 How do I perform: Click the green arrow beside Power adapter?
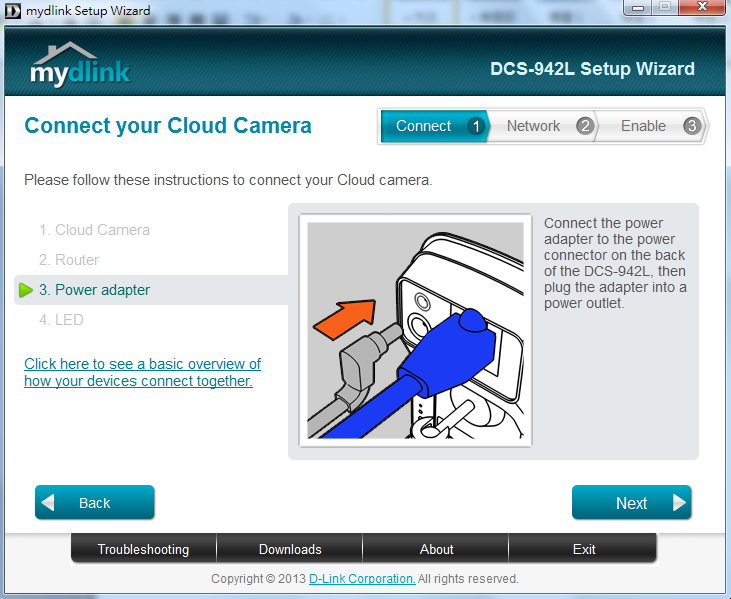click(x=27, y=290)
